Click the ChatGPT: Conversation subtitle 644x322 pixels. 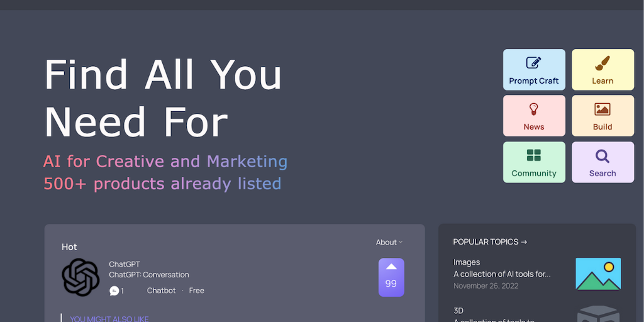[x=149, y=275]
